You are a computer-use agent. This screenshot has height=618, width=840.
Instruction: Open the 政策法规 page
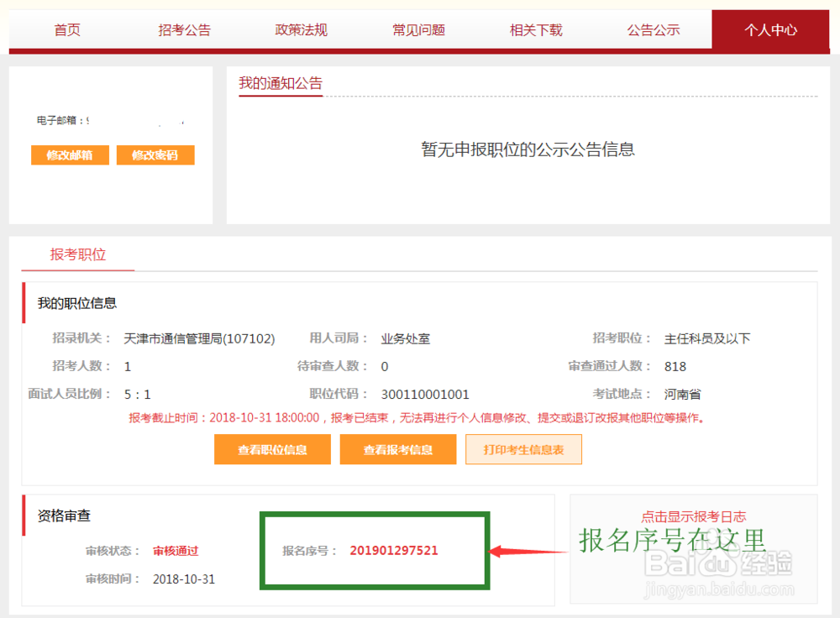click(301, 29)
